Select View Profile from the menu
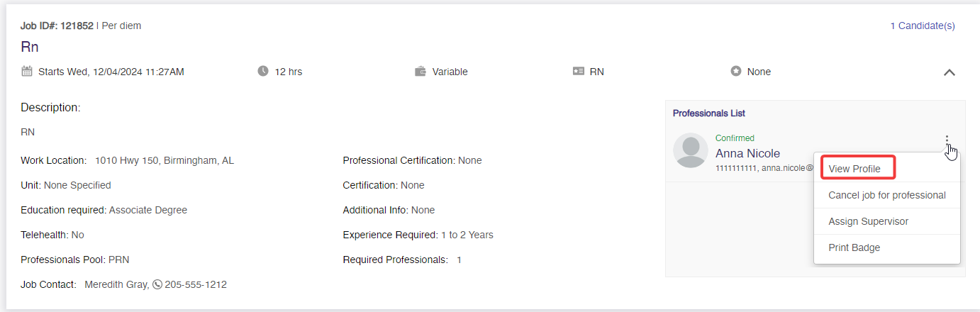The height and width of the screenshot is (312, 980). pyautogui.click(x=854, y=169)
